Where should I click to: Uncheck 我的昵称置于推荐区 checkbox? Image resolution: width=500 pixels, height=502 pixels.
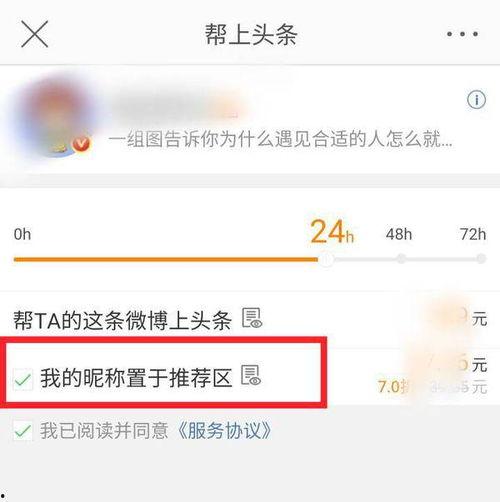pos(23,379)
